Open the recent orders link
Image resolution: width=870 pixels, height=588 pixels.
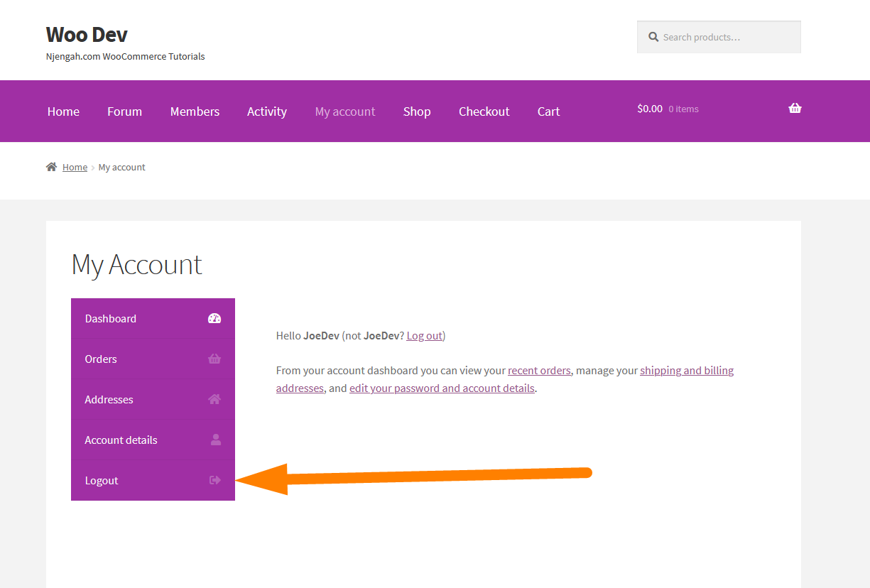(x=539, y=370)
